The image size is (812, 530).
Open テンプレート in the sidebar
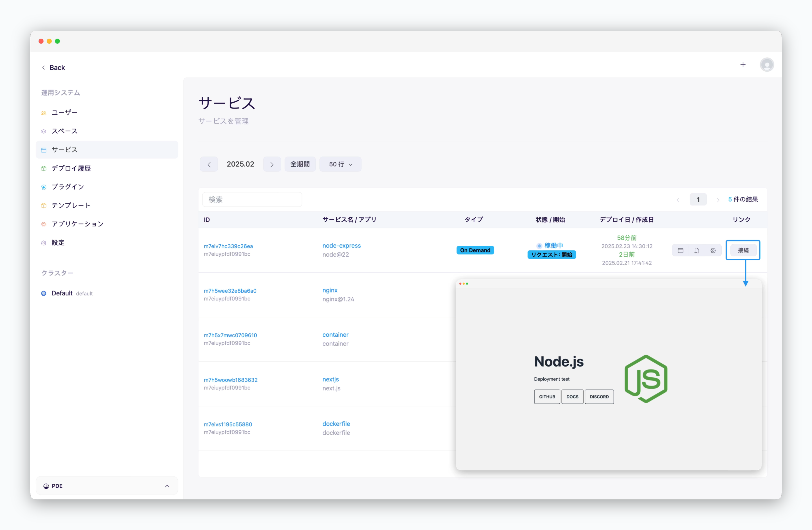tap(107, 206)
